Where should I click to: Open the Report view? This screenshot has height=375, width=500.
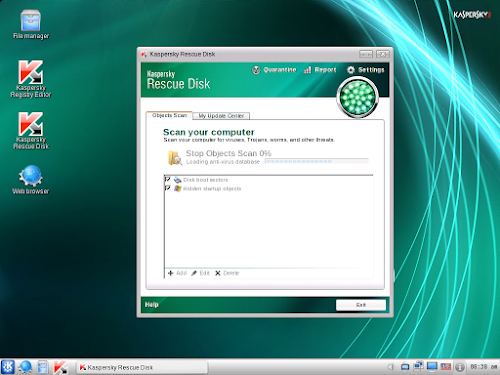point(325,70)
